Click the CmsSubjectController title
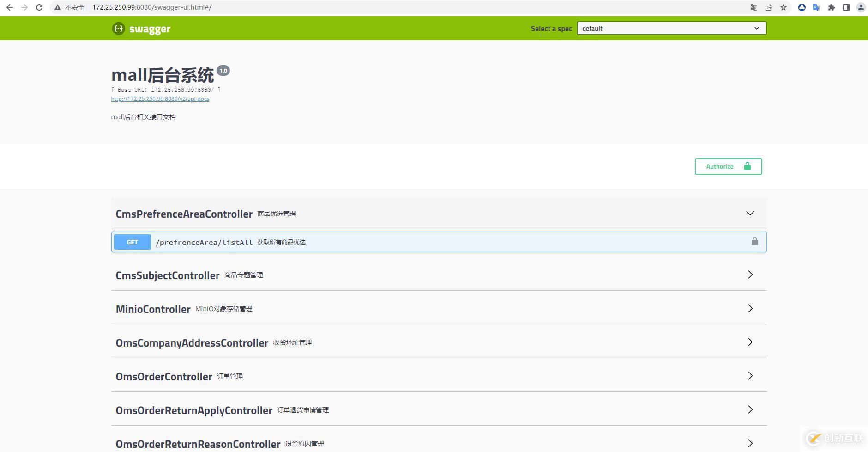The image size is (868, 452). coord(168,275)
